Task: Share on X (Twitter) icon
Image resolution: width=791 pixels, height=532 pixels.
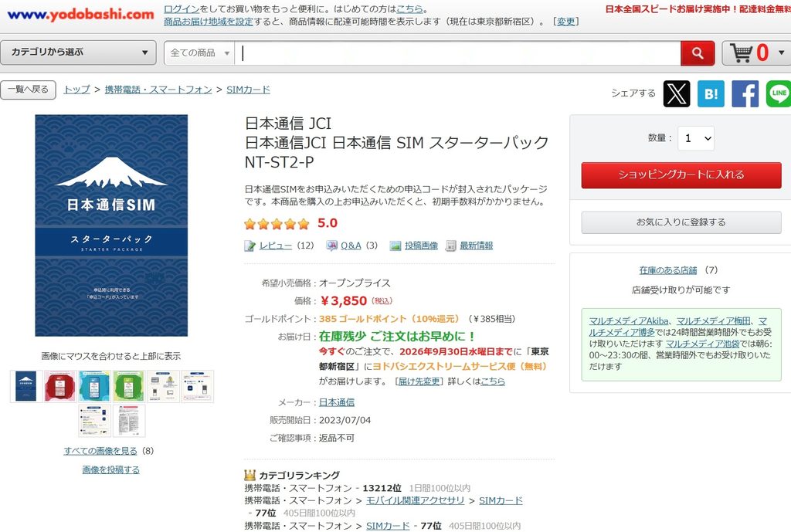Action: 677,93
